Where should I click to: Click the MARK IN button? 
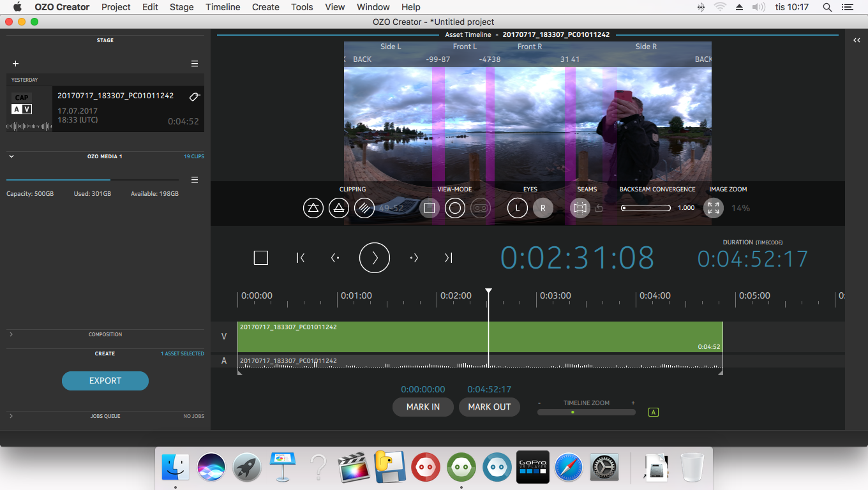[423, 407]
